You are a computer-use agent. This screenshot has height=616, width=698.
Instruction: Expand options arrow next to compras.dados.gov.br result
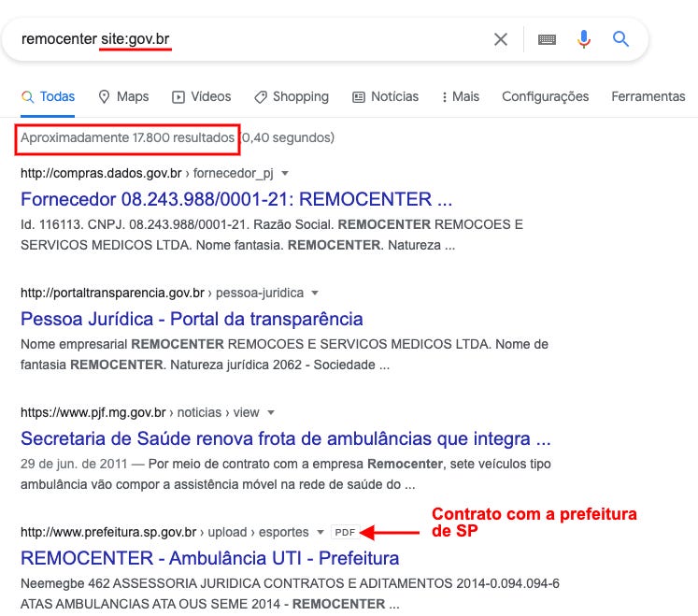tap(285, 173)
